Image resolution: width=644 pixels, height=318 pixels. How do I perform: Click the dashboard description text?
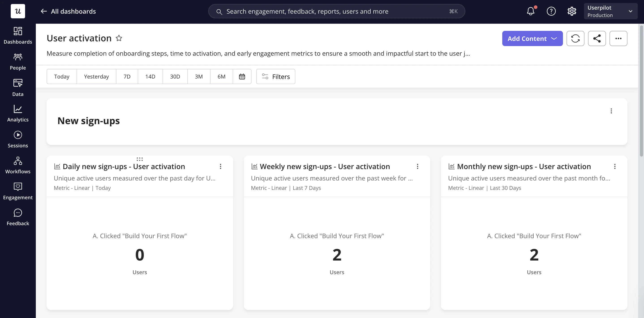click(x=258, y=53)
